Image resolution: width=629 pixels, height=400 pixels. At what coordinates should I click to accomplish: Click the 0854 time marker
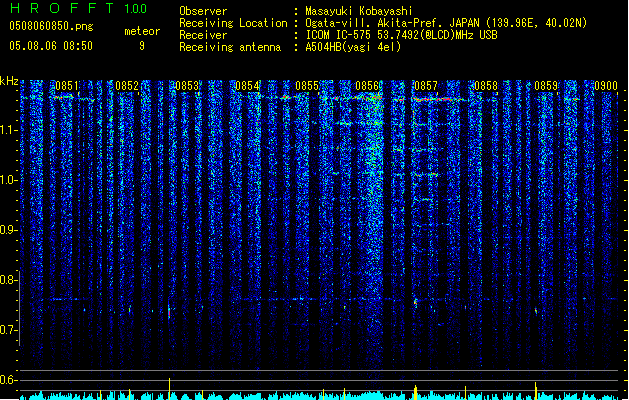point(247,85)
